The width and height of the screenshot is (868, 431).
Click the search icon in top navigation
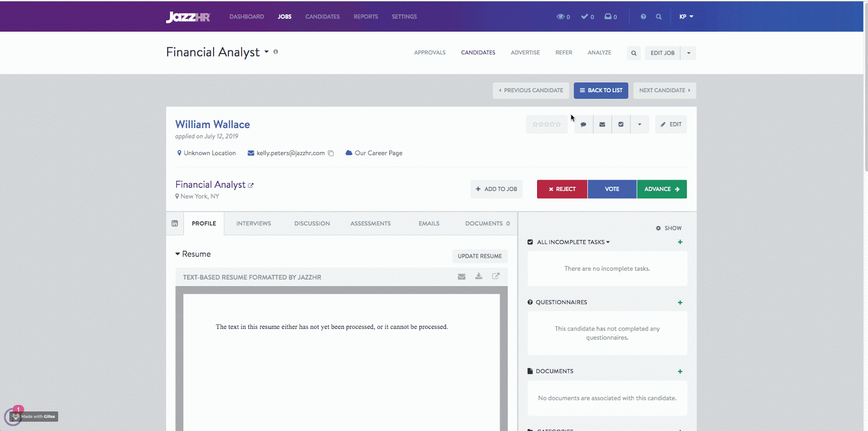[659, 17]
